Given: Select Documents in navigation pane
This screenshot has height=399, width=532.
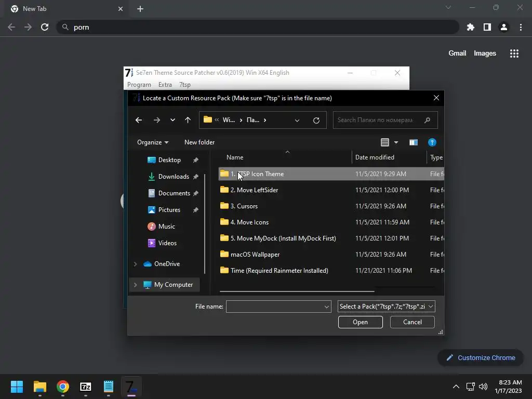Looking at the screenshot, I should [174, 193].
